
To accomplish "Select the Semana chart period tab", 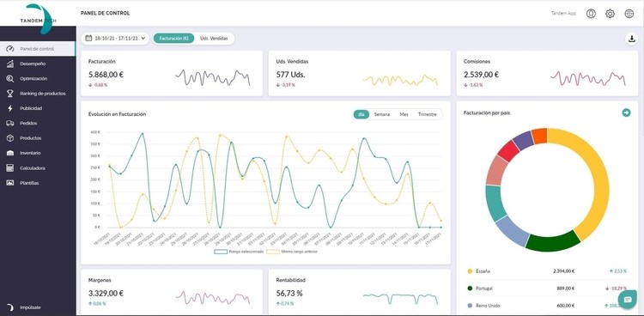I will coord(381,115).
